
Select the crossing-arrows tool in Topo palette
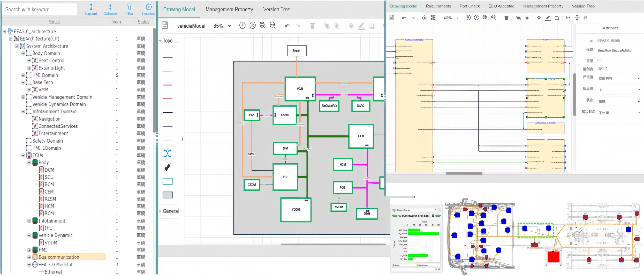[x=167, y=153]
